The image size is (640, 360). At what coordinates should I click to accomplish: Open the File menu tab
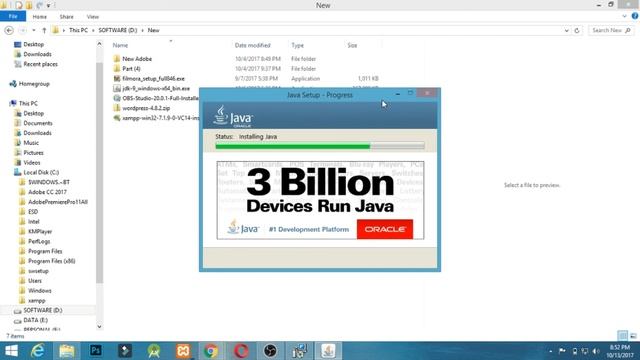pos(13,16)
